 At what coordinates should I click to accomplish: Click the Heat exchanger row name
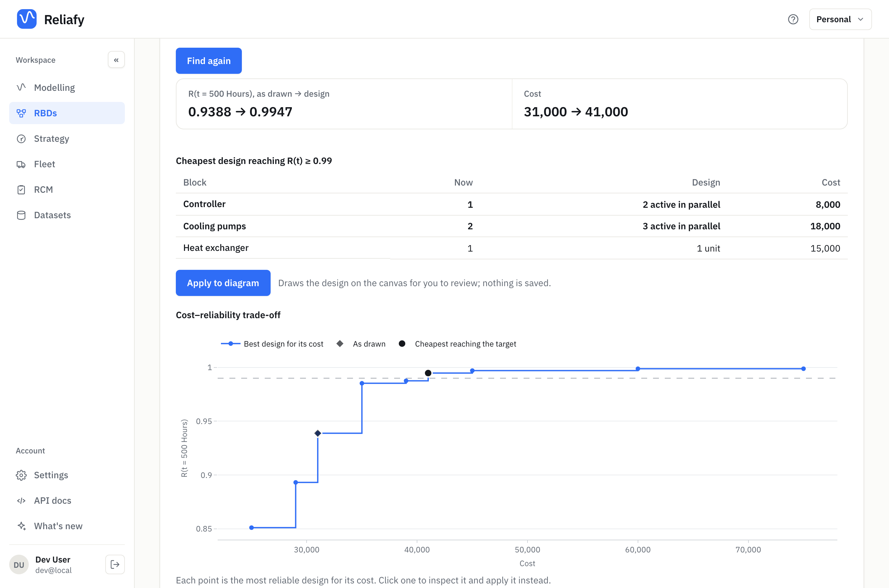tap(216, 248)
